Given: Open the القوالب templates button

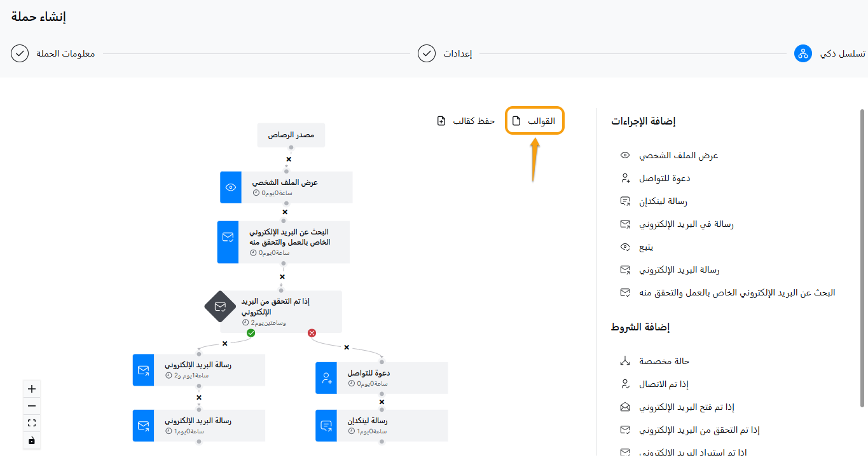Looking at the screenshot, I should tap(535, 121).
